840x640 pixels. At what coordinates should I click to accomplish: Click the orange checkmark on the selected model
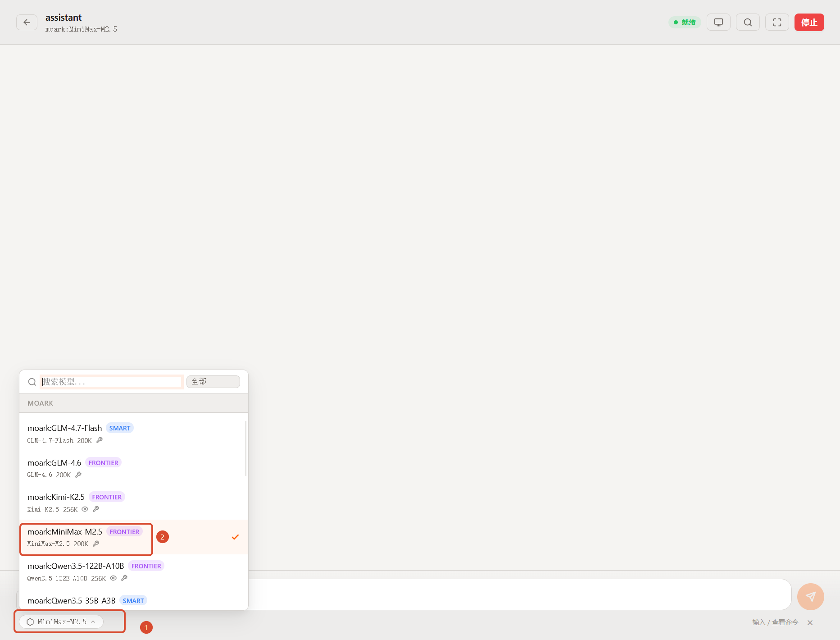coord(235,537)
